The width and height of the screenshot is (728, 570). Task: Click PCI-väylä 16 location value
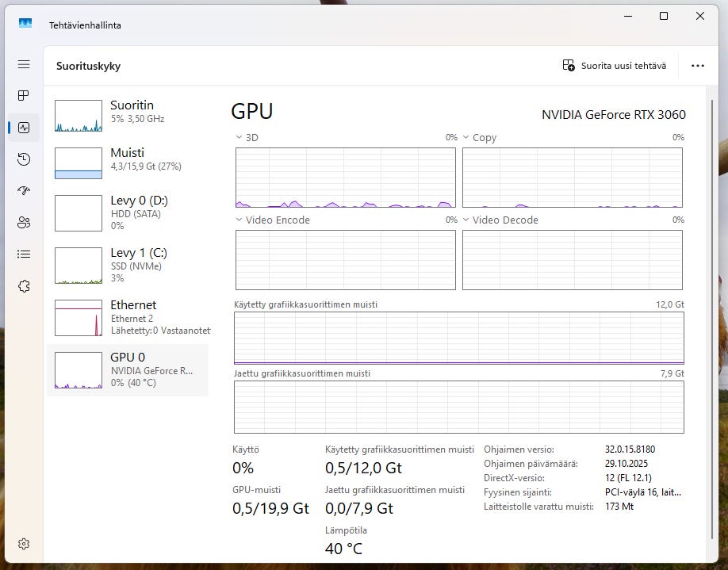click(x=643, y=492)
